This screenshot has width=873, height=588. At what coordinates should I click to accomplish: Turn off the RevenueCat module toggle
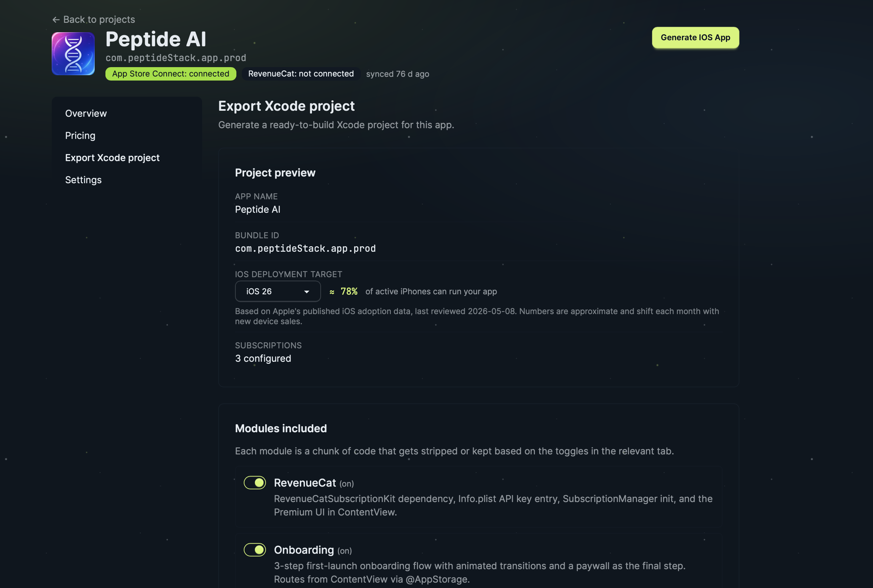click(255, 483)
